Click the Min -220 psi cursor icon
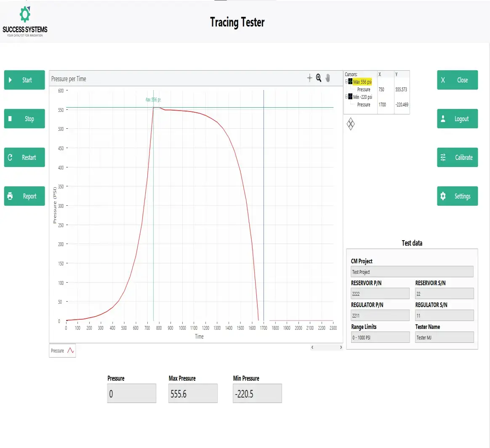The height and width of the screenshot is (448, 490). (350, 97)
